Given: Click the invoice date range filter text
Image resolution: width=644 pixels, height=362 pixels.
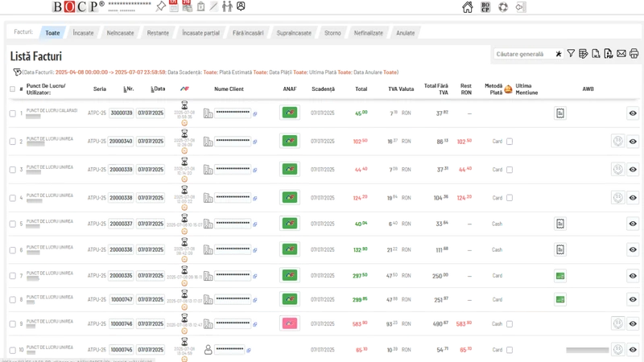Looking at the screenshot, I should (x=111, y=72).
